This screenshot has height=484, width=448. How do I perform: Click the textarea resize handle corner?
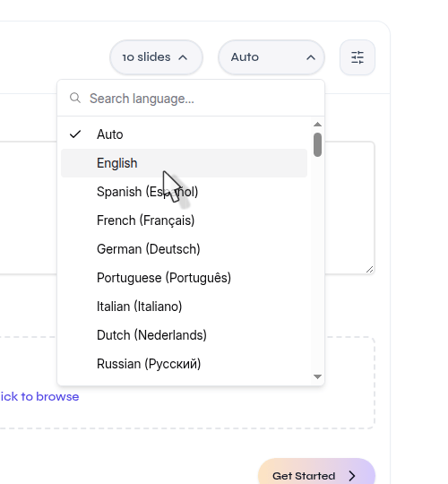click(x=370, y=270)
